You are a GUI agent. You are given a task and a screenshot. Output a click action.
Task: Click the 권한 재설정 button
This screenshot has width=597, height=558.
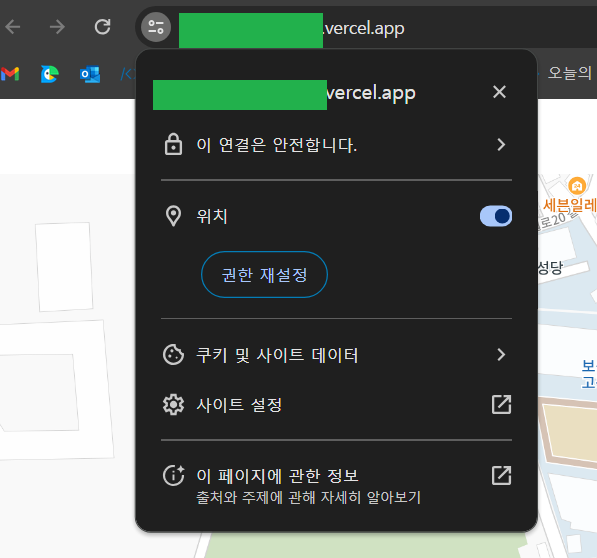tap(264, 274)
